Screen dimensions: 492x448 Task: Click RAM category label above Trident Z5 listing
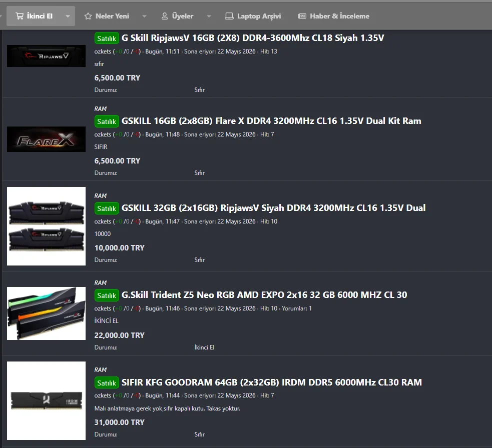(101, 283)
